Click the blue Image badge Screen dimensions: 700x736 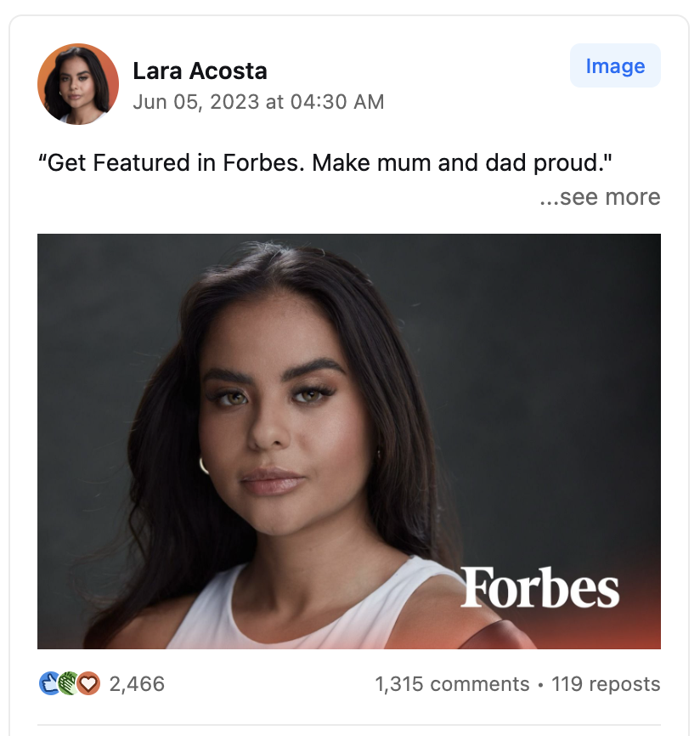click(615, 66)
